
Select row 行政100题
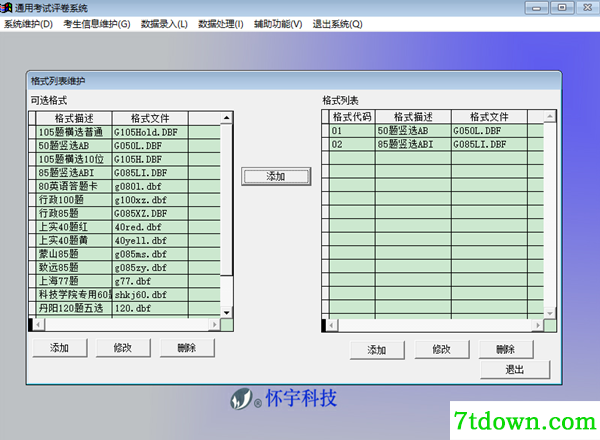74,200
